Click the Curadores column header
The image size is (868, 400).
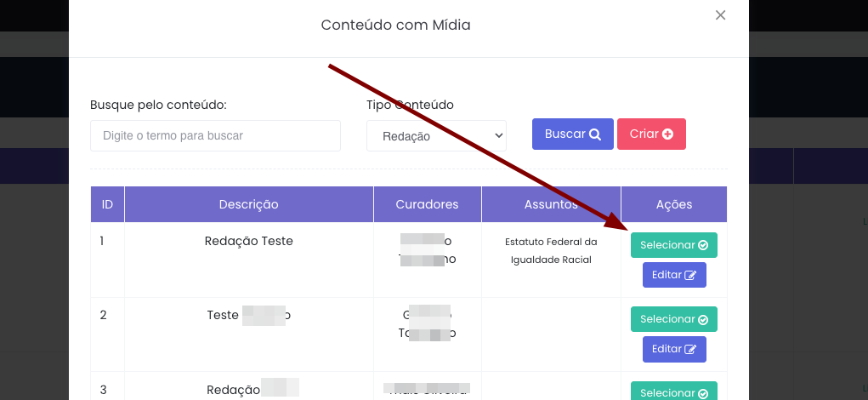pos(427,204)
